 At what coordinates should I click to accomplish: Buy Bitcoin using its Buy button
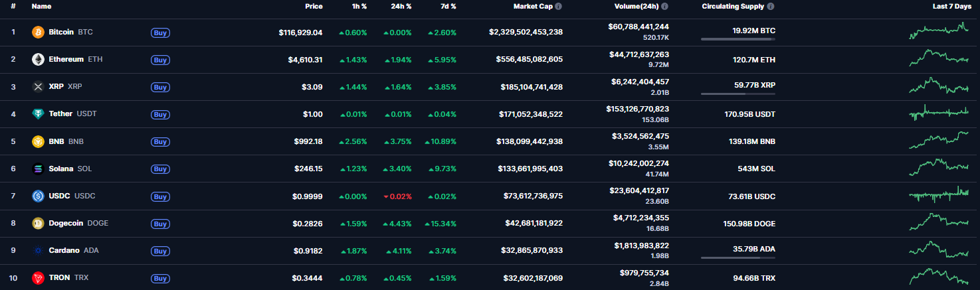pos(160,32)
